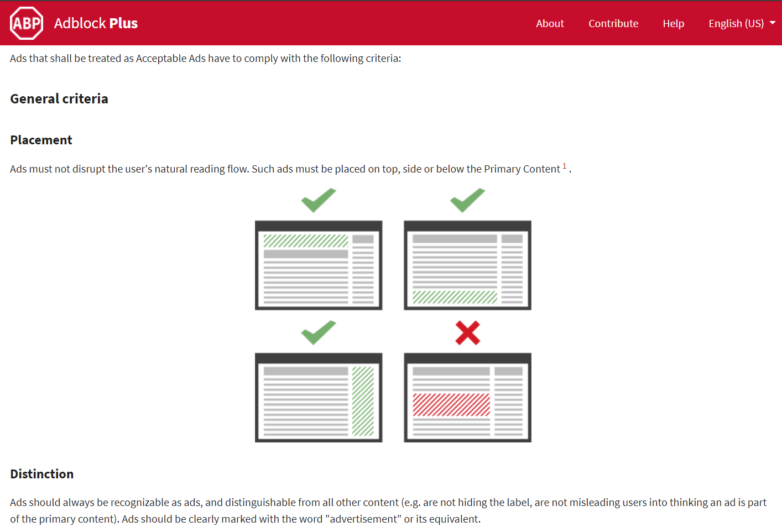Select the Distinction heading
Screen dimensions: 782x532
pyautogui.click(x=42, y=474)
